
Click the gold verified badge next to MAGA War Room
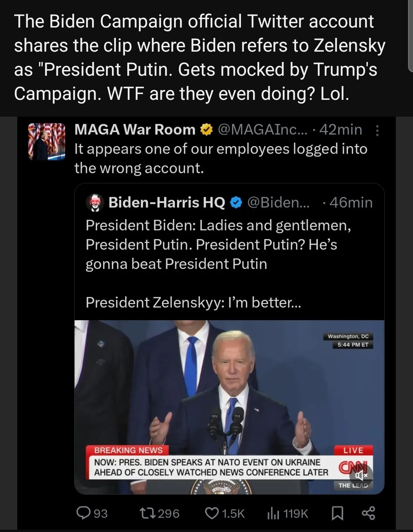coord(206,130)
